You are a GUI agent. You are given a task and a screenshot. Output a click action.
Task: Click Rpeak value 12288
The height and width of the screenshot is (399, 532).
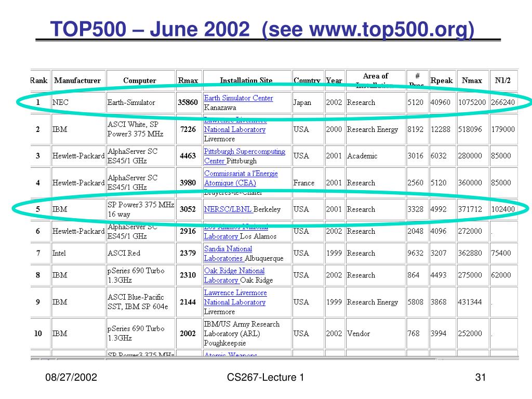tap(441, 129)
